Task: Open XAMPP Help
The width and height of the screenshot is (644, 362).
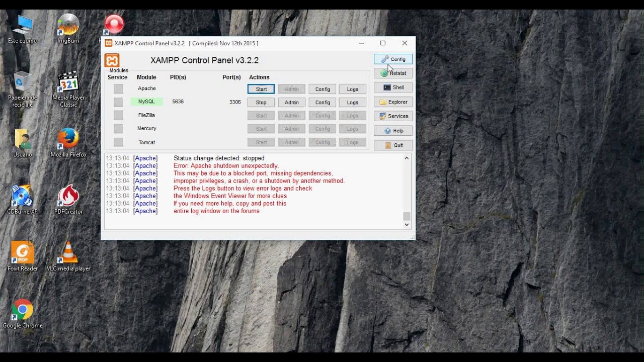Action: pyautogui.click(x=393, y=131)
